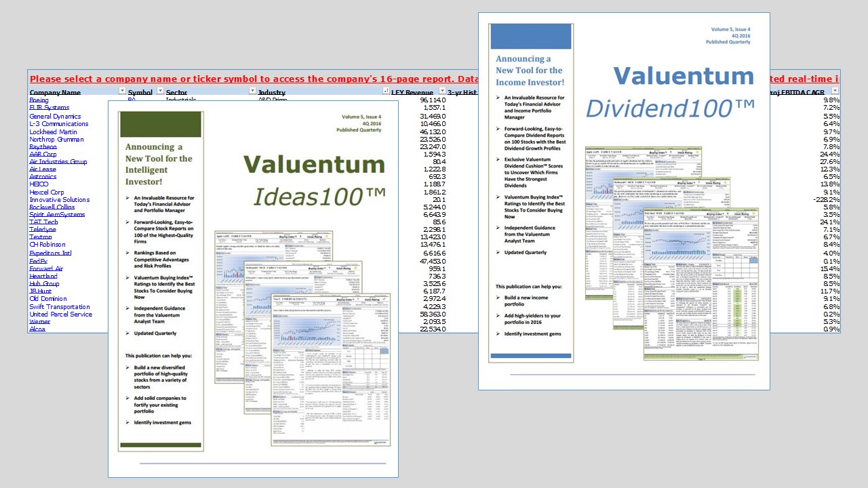Expand the LFY Revenue filter dropdown

pyautogui.click(x=442, y=91)
